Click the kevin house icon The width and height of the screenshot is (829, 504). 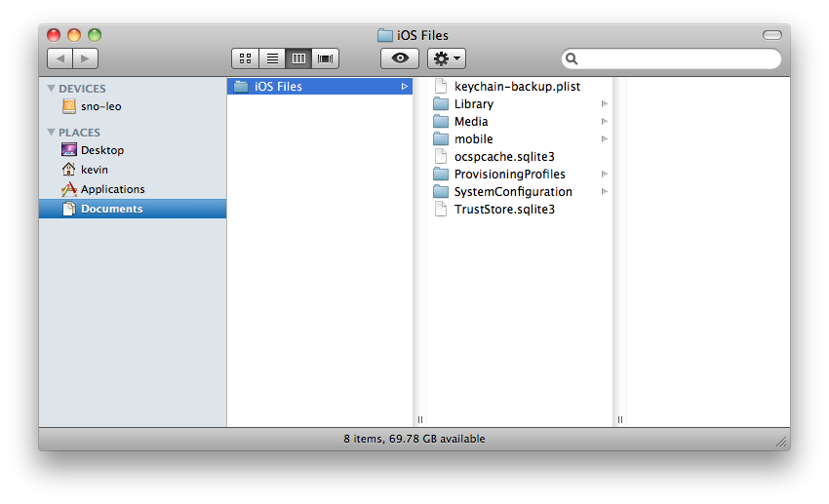[68, 169]
